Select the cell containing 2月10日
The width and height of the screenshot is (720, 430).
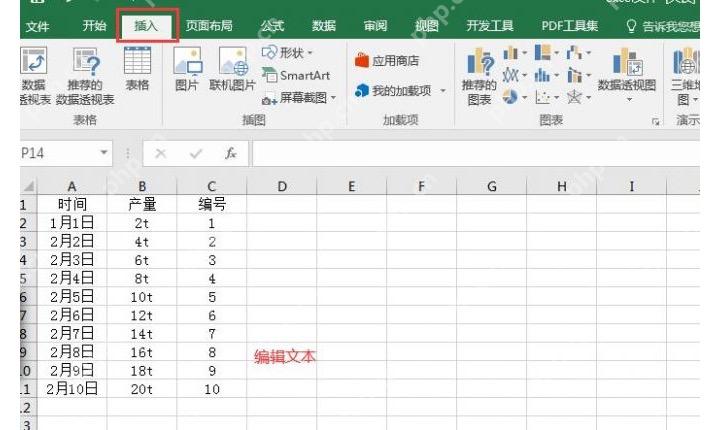[72, 389]
